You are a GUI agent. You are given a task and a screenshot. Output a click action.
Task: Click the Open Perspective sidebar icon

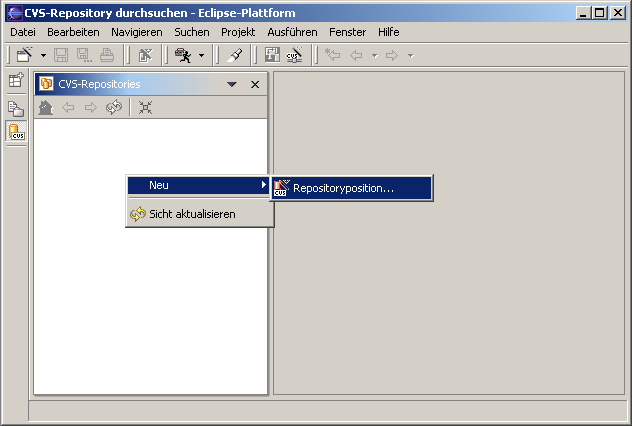(17, 80)
